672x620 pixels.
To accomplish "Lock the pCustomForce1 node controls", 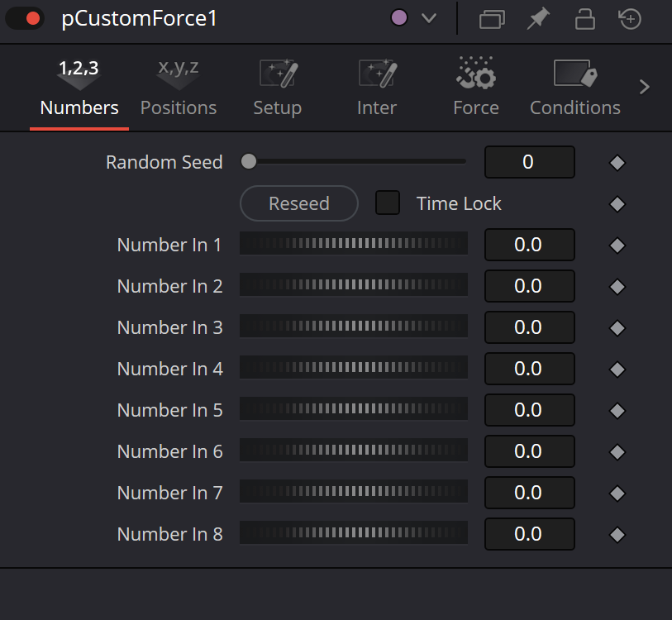I will (584, 19).
